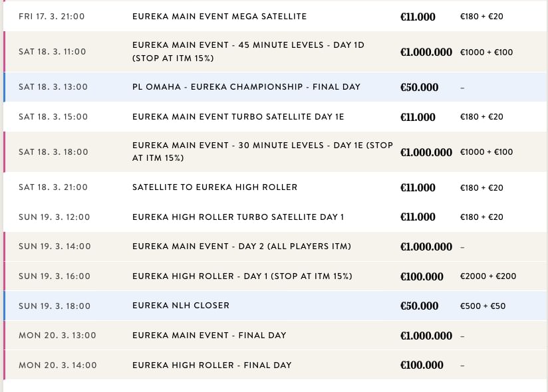This screenshot has height=392, width=548.
Task: Open Eureka Main Event Mega Satellite row
Action: tap(275, 17)
